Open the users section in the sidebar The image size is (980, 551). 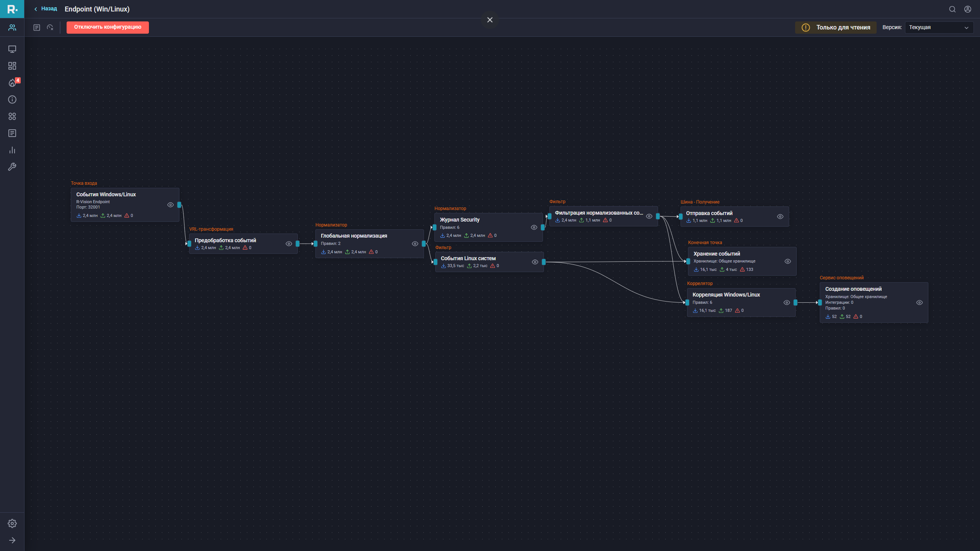pos(12,28)
